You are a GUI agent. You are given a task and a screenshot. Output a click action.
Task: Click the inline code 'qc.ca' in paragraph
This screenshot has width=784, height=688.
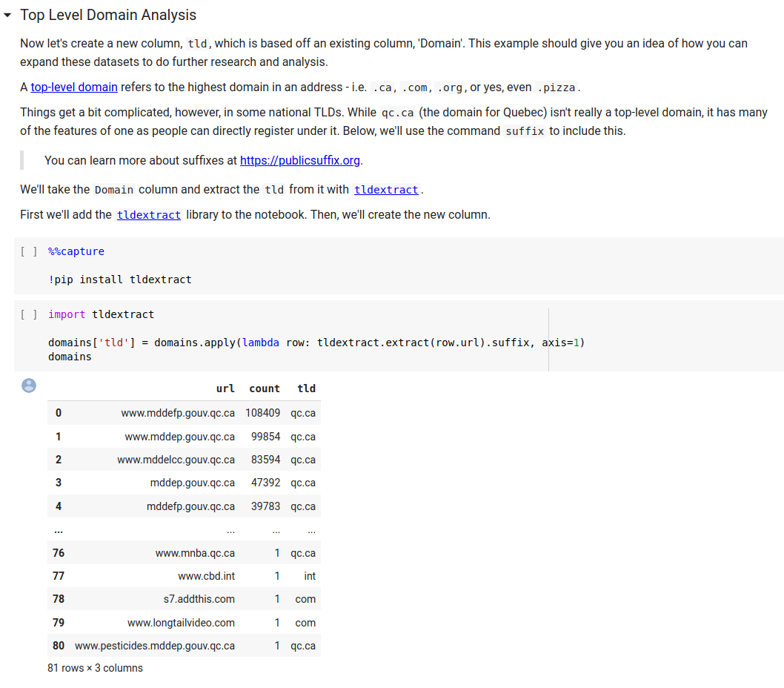(397, 113)
